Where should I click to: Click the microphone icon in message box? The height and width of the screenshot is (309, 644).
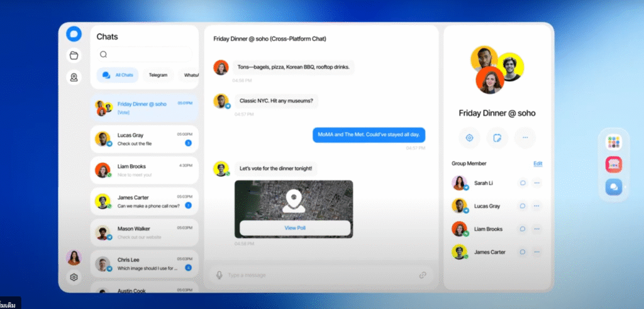pos(219,275)
